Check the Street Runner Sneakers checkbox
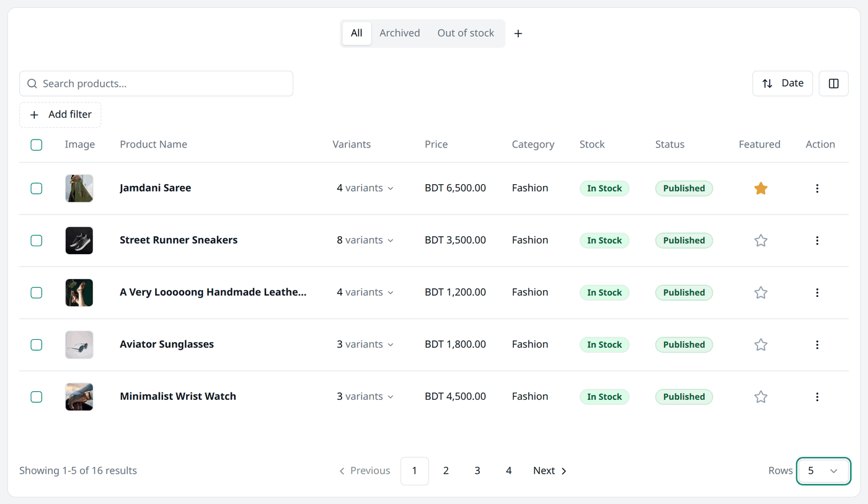 tap(37, 241)
